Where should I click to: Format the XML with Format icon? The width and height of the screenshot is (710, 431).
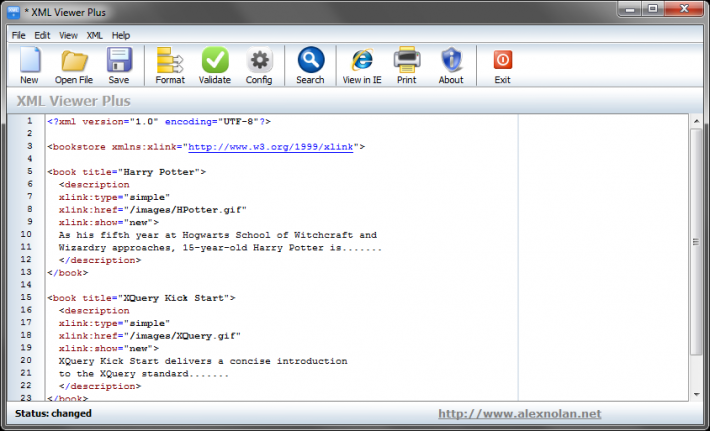(170, 60)
